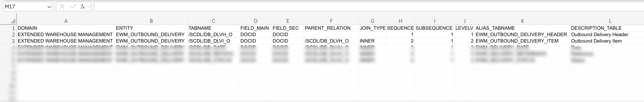Select column F header

tap(331, 21)
